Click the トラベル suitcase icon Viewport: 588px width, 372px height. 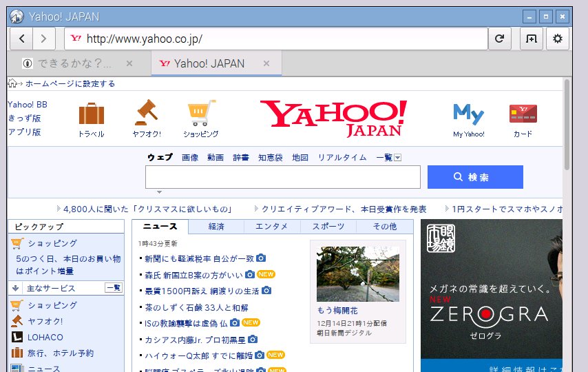91,114
